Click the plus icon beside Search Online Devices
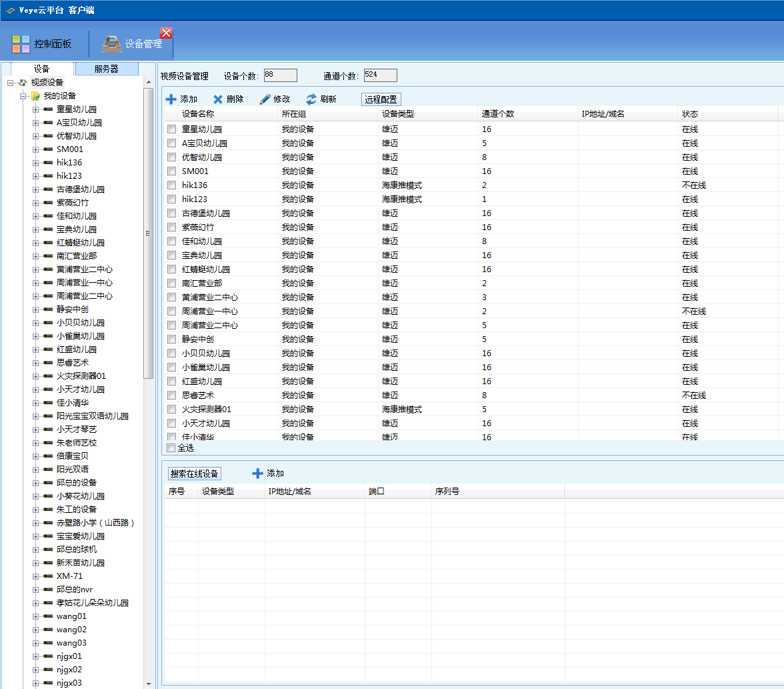 tap(257, 474)
